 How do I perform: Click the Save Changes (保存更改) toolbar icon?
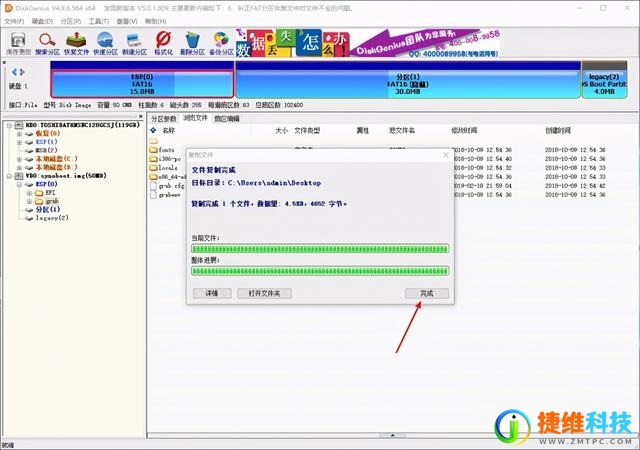[17, 41]
